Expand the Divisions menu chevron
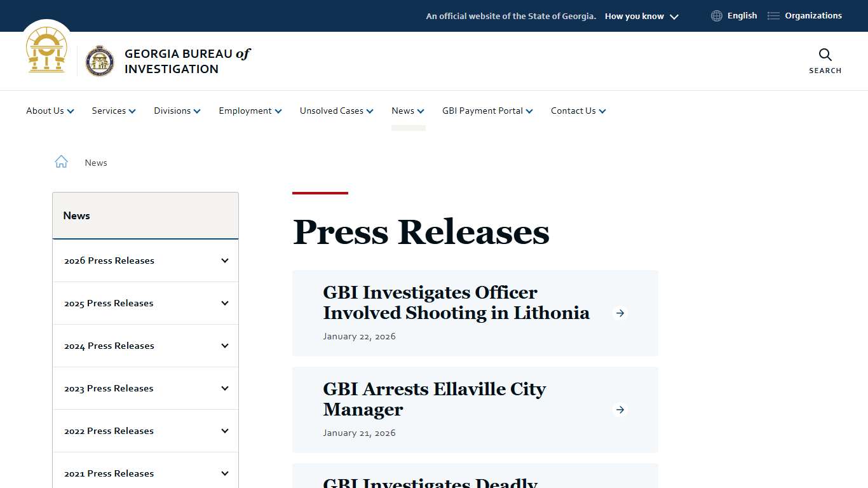 coord(197,111)
